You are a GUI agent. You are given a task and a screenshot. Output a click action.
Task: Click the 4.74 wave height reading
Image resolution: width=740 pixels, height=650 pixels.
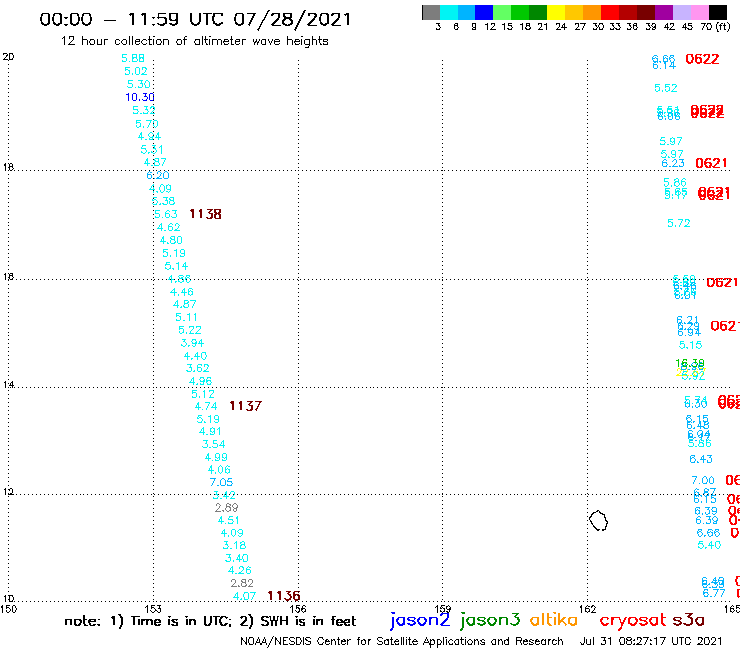206,406
